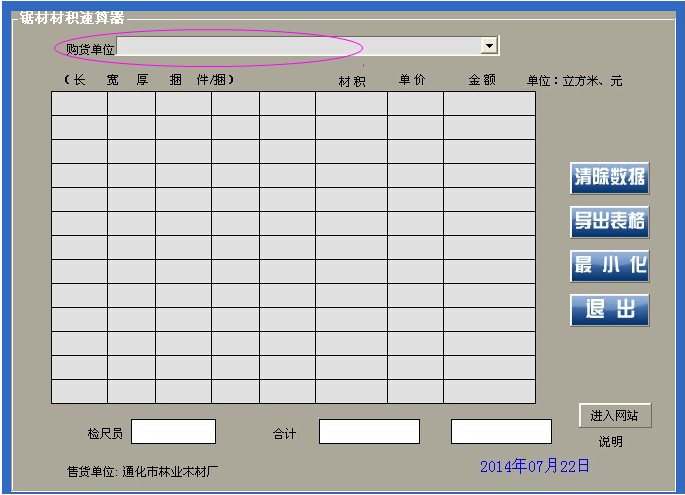Select the first-row cell under 单价
The height and width of the screenshot is (495, 685).
coord(415,104)
